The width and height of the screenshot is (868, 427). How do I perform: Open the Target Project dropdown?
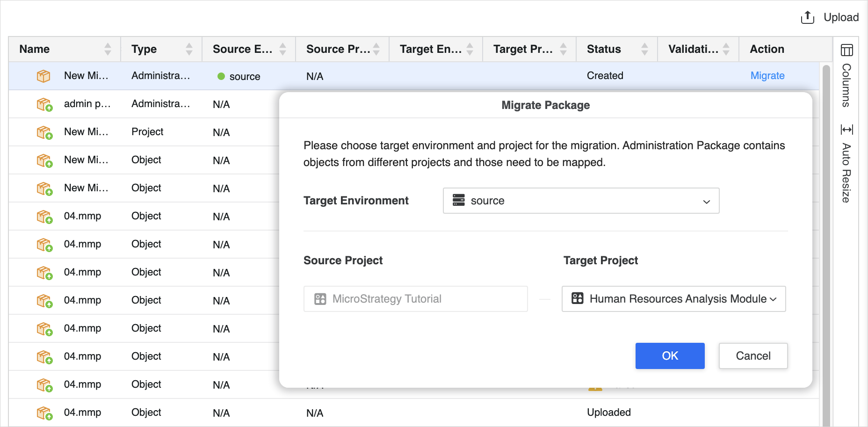coord(773,299)
